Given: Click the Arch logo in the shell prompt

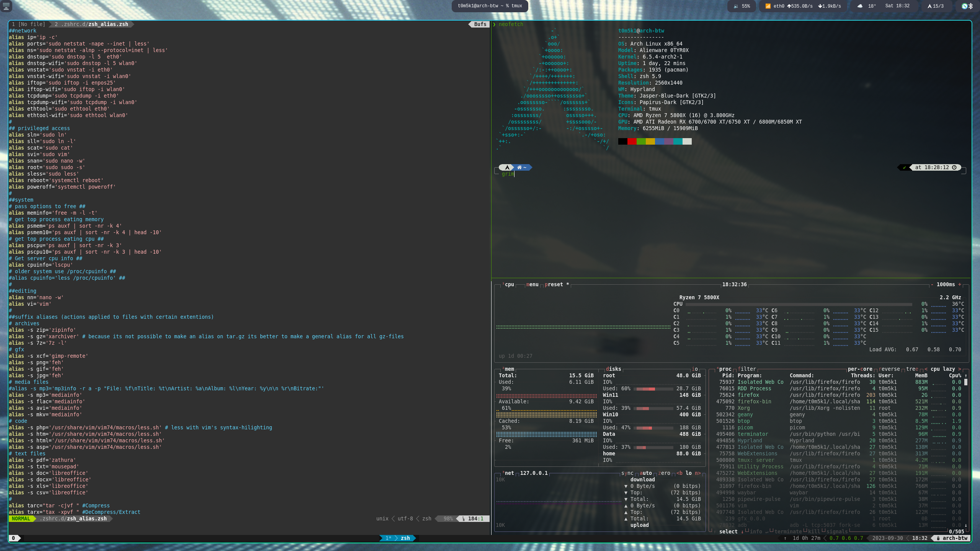Looking at the screenshot, I should pos(507,167).
